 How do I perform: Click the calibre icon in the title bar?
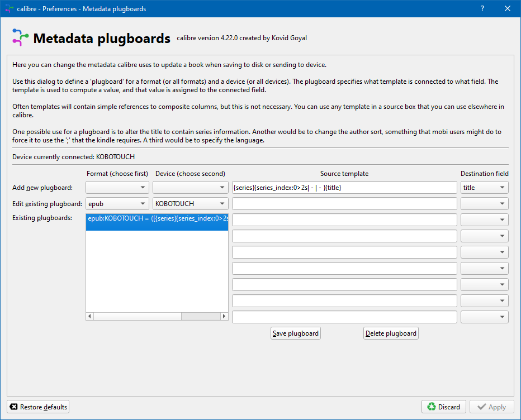[10, 8]
